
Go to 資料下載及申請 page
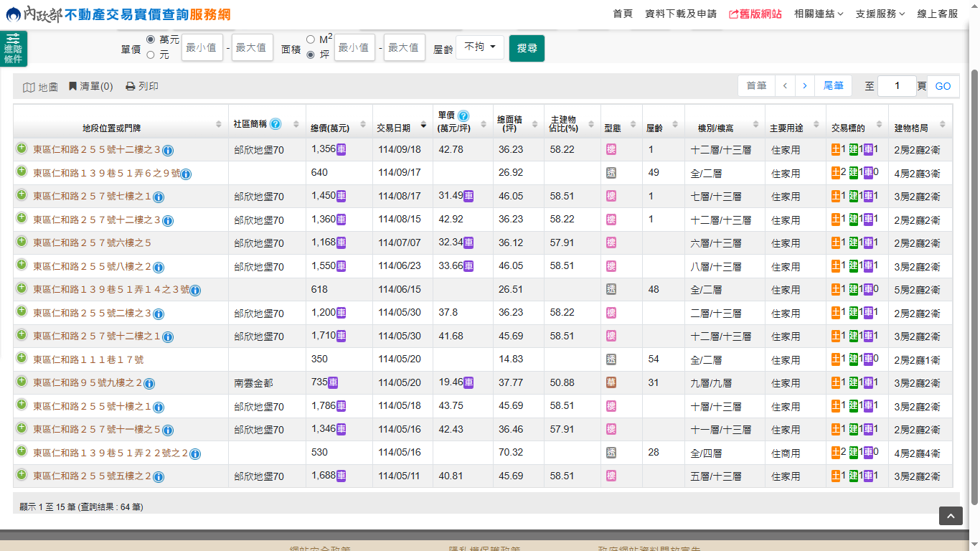681,14
